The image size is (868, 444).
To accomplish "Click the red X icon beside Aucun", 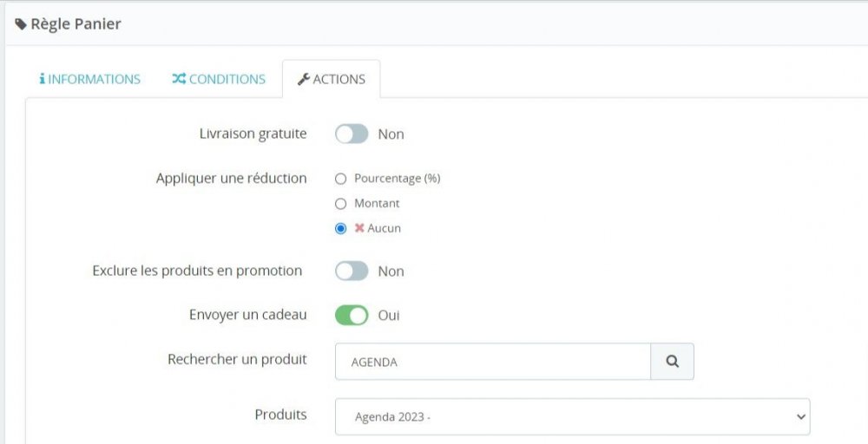I will [359, 228].
